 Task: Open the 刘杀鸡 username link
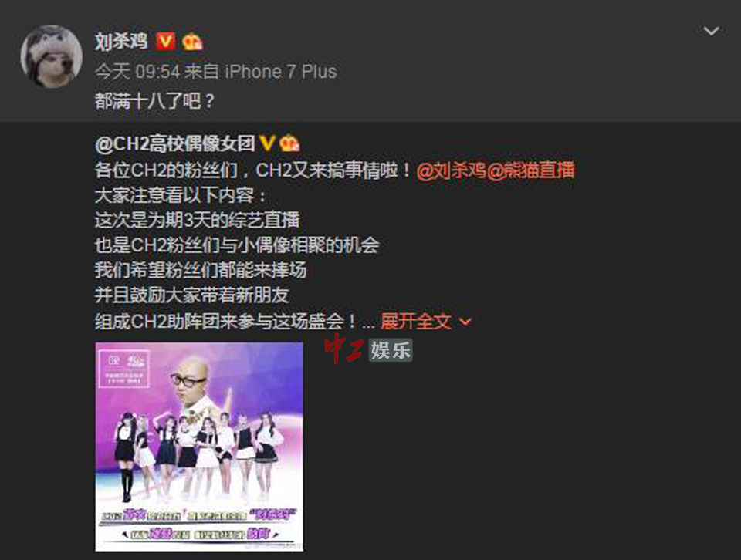point(121,42)
